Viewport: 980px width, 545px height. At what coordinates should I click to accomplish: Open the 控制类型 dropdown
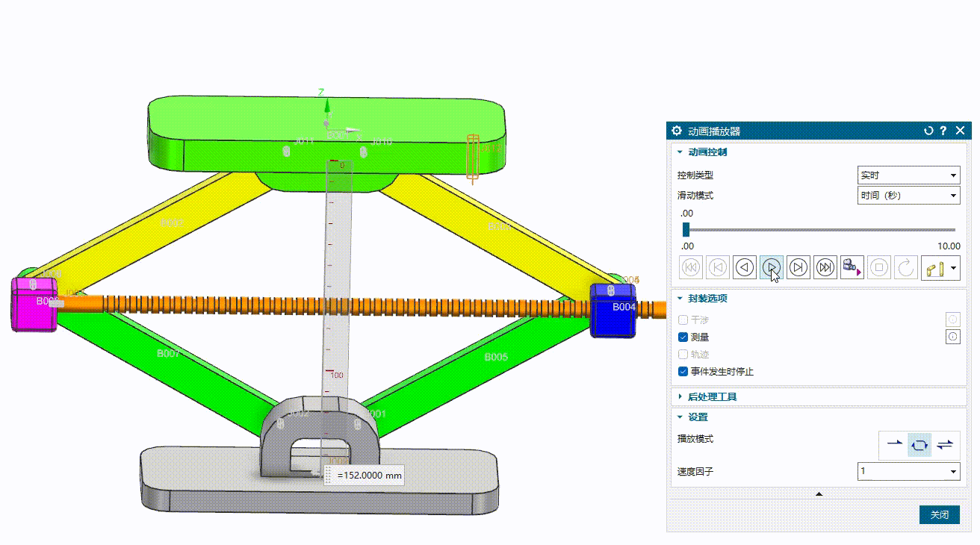tap(908, 175)
